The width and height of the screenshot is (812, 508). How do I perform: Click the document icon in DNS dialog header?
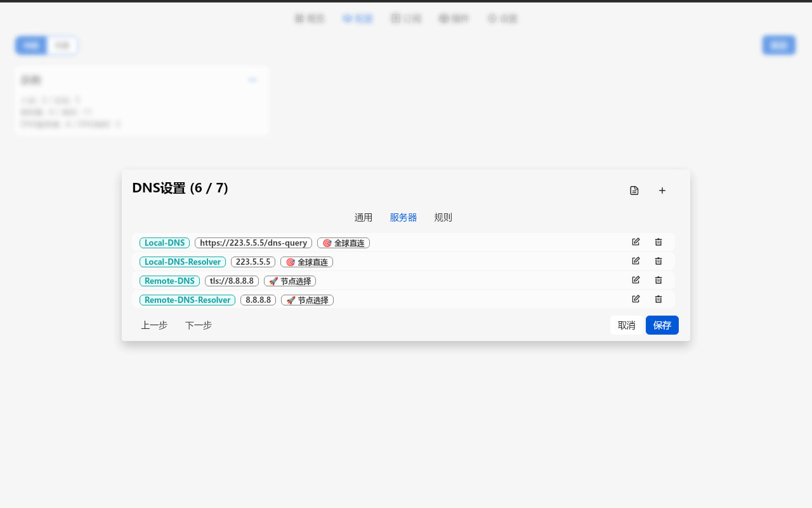(634, 190)
